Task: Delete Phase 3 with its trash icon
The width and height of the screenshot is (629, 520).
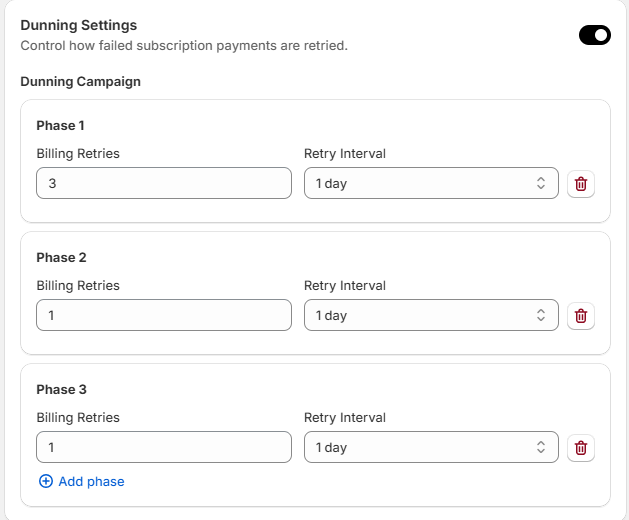Action: click(581, 448)
